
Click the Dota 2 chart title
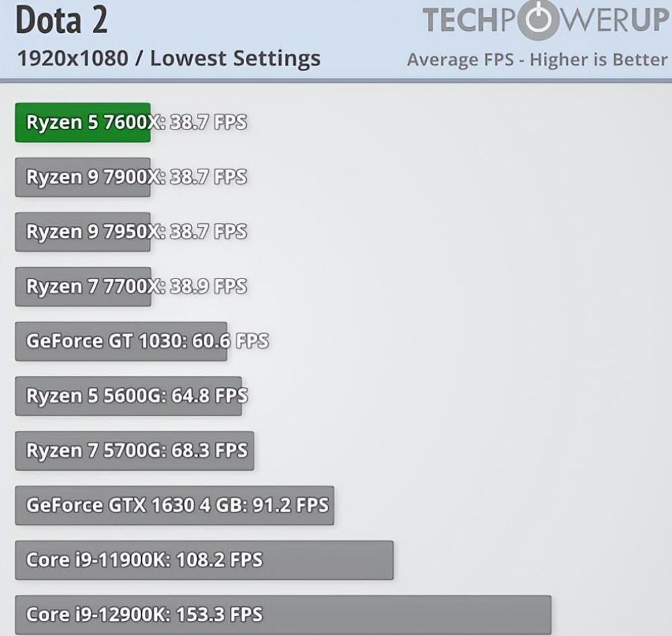click(x=61, y=22)
